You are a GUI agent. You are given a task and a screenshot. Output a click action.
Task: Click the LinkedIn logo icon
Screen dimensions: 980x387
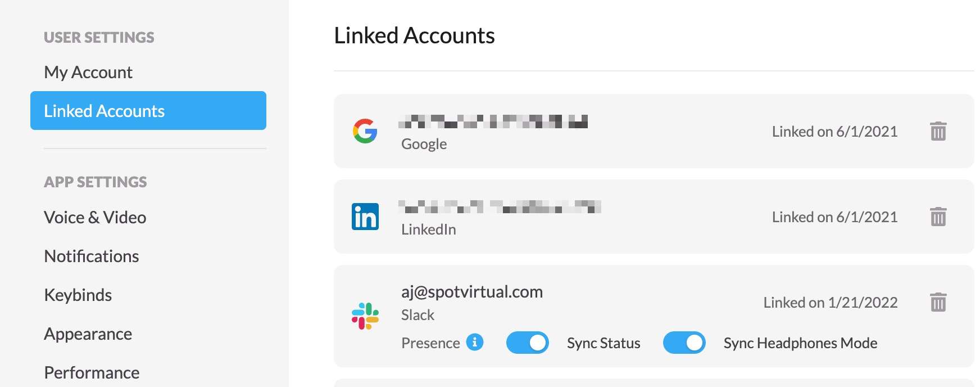[x=365, y=217]
